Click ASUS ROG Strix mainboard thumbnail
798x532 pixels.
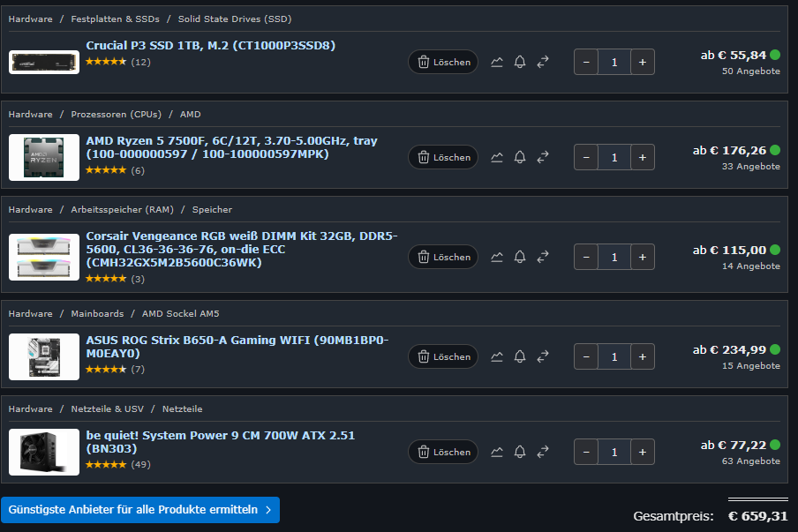coord(44,356)
